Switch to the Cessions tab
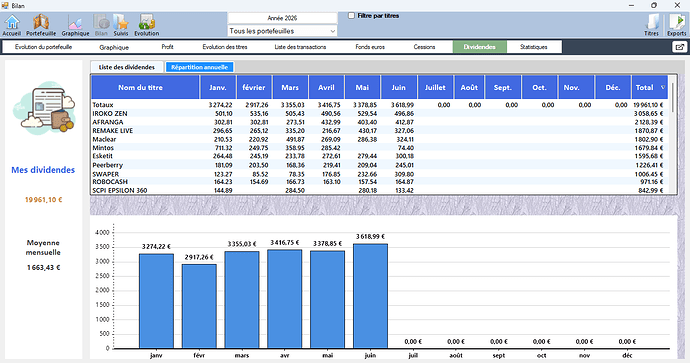This screenshot has height=363, width=690. (x=424, y=47)
